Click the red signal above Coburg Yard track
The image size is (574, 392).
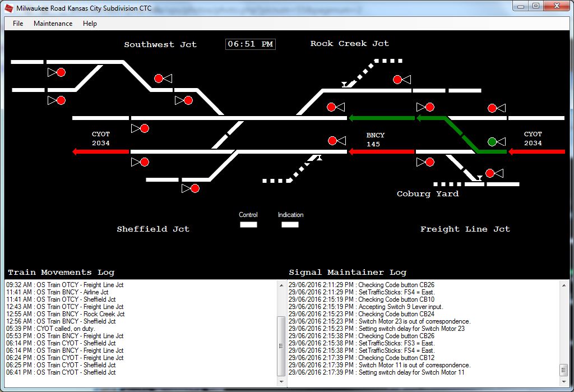[490, 173]
